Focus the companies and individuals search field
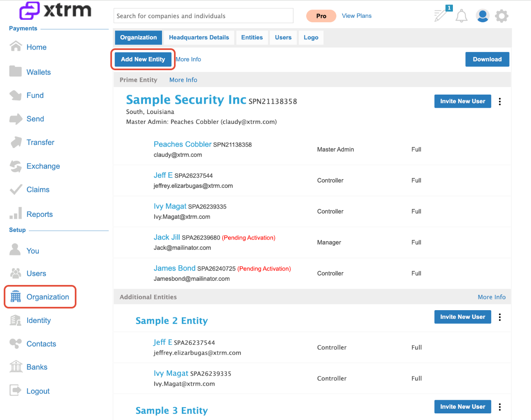 203,16
